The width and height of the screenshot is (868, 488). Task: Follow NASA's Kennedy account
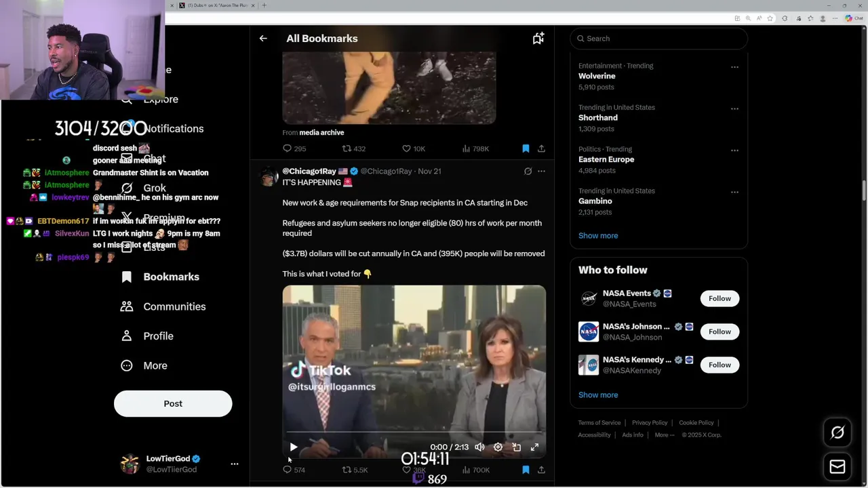coord(719,365)
